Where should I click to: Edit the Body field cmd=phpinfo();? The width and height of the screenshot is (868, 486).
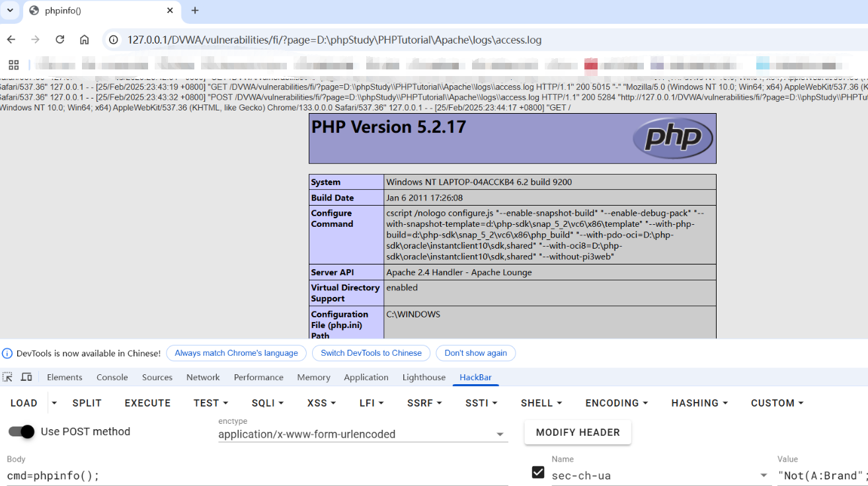tap(258, 475)
